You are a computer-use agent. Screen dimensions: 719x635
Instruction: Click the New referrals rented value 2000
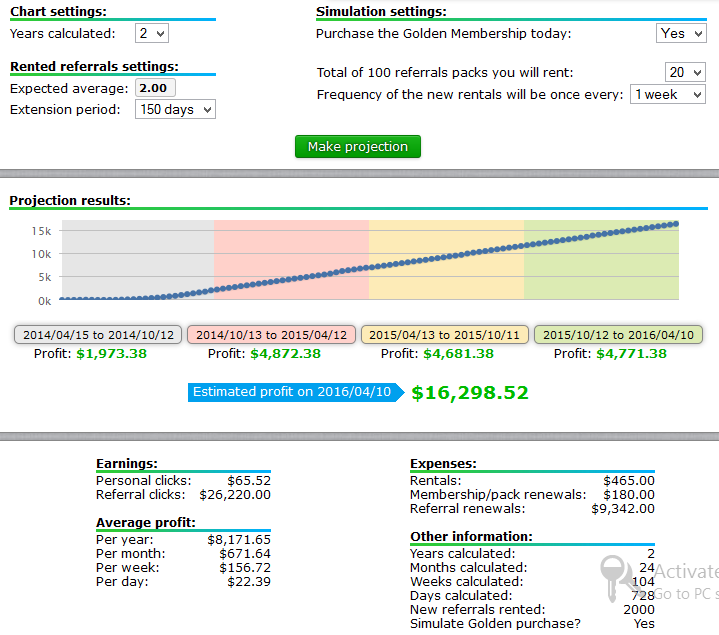pyautogui.click(x=639, y=610)
